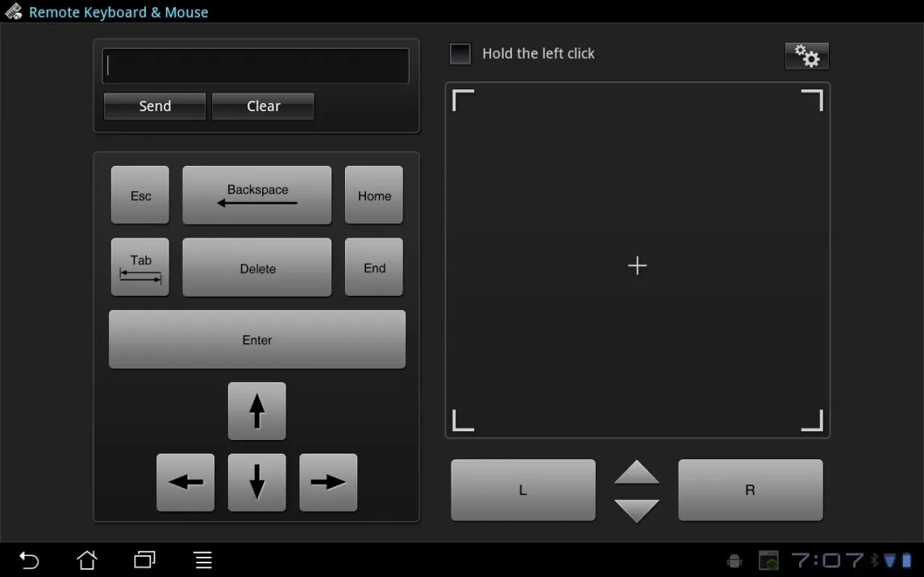The width and height of the screenshot is (924, 577).
Task: Open settings with the gears icon
Action: [806, 56]
